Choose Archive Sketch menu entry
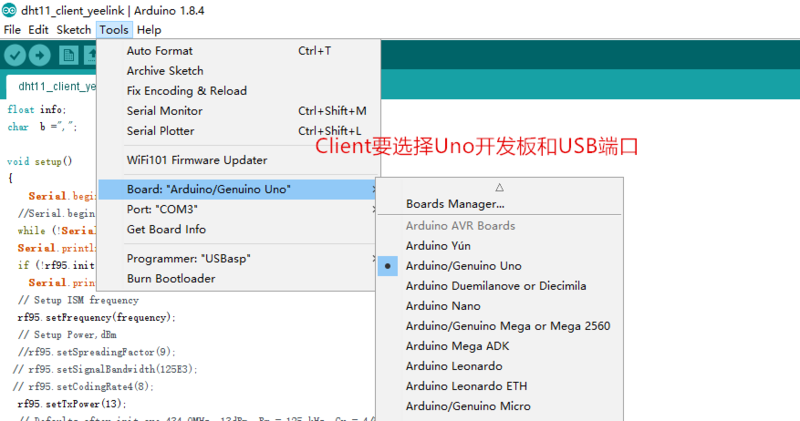 coord(239,70)
